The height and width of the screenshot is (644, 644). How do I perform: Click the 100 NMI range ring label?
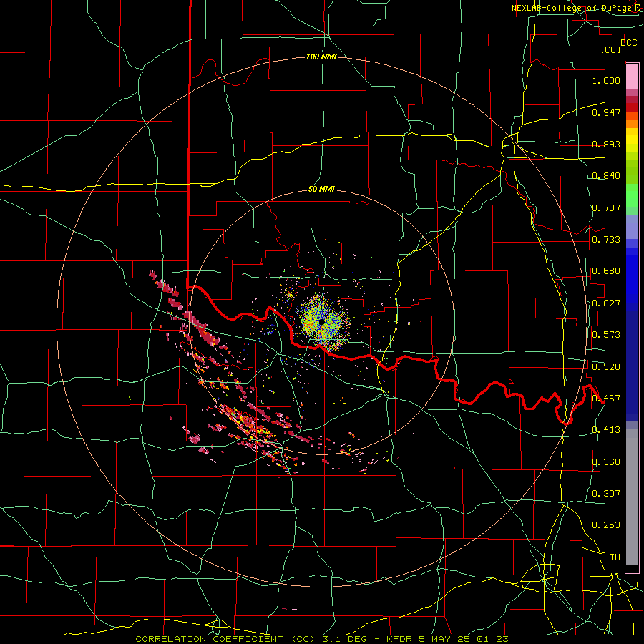tap(321, 57)
